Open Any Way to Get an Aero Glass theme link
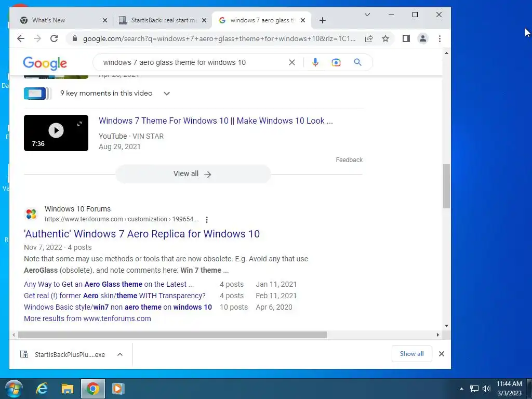The image size is (532, 399). point(109,284)
